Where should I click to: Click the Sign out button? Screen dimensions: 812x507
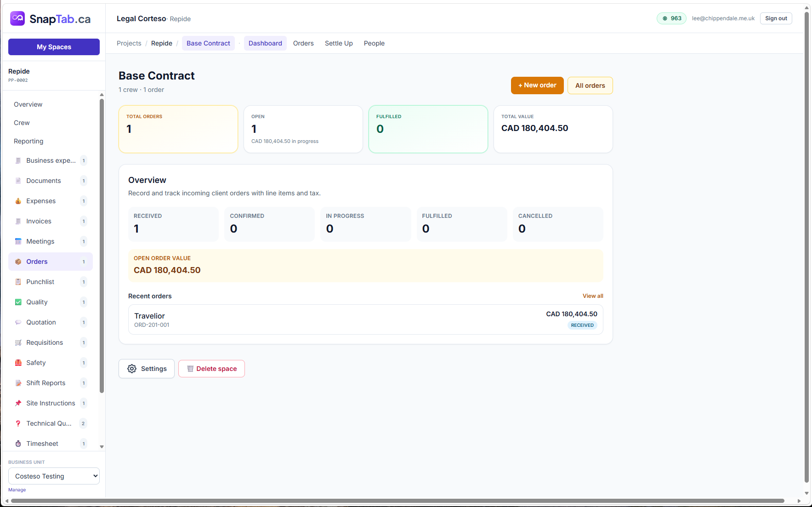coord(776,18)
